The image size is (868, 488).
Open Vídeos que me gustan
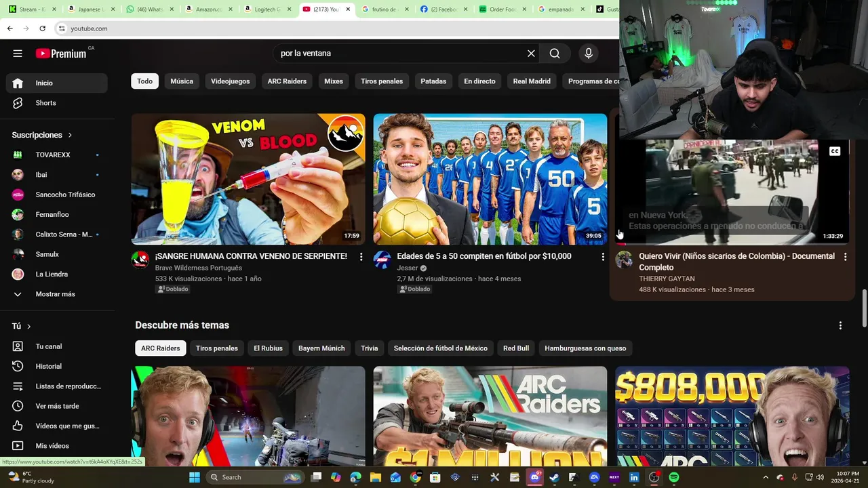[x=57, y=426]
